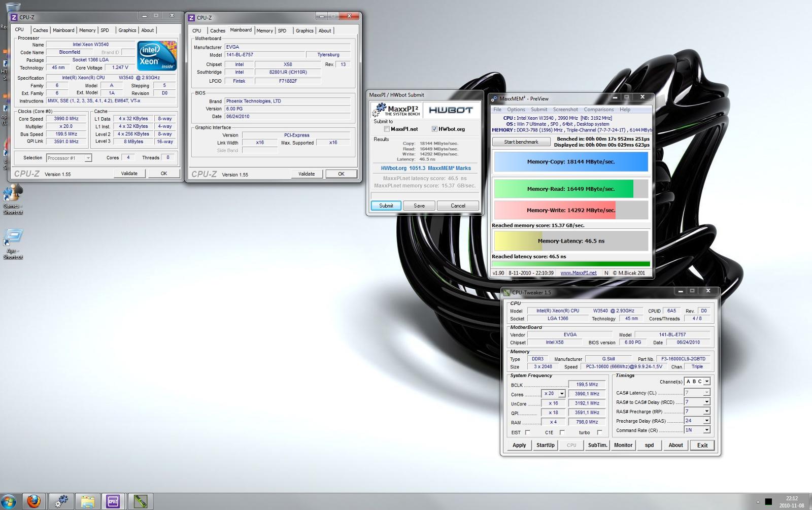This screenshot has width=812, height=510.
Task: Toggle the C1E checkbox
Action: (x=562, y=432)
